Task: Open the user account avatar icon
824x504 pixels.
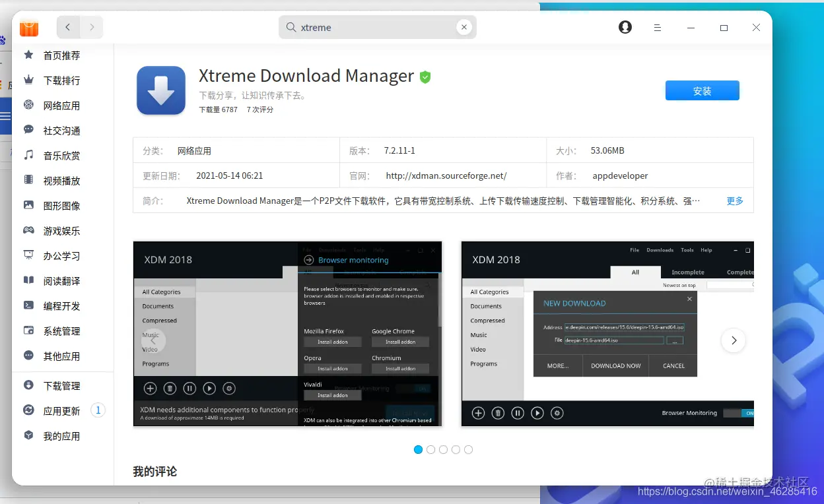Action: [625, 27]
